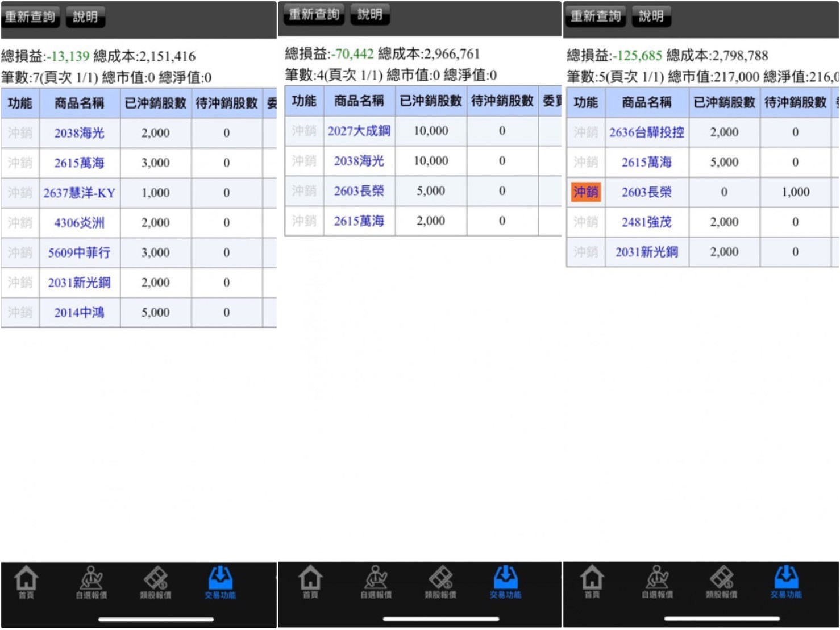
Task: Click 商品名稱 column header in left screenshot
Action: click(80, 103)
